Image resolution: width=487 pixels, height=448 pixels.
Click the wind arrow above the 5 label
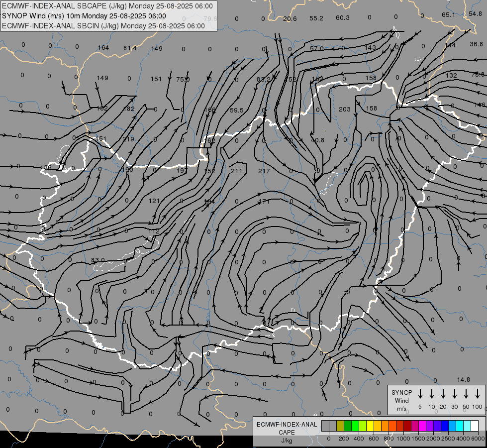[x=420, y=394]
